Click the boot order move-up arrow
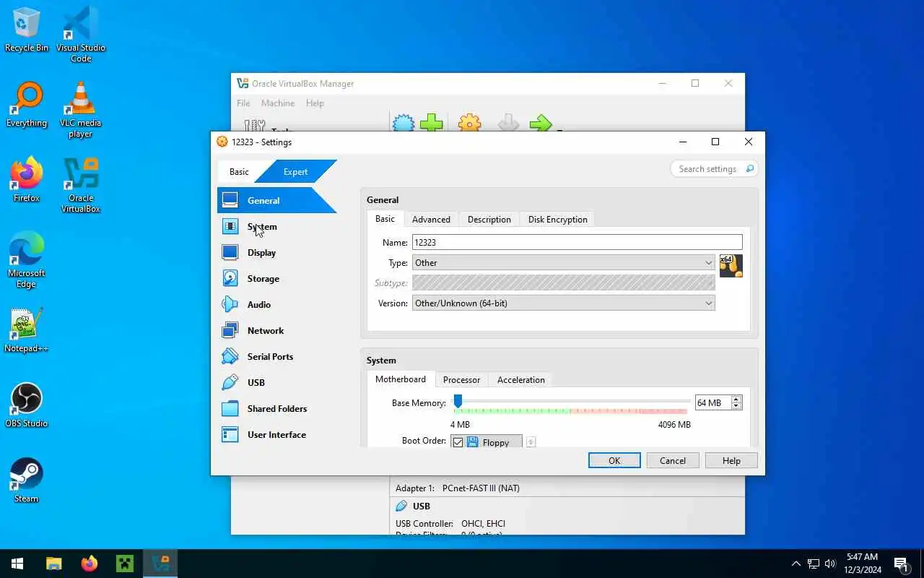Screen dimensions: 924x578 tap(531, 442)
